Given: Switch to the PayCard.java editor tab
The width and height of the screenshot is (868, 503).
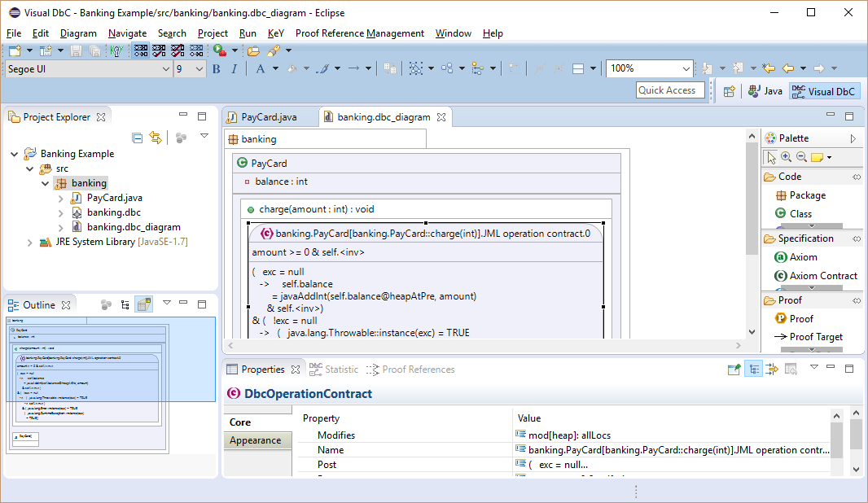Looking at the screenshot, I should (x=269, y=117).
